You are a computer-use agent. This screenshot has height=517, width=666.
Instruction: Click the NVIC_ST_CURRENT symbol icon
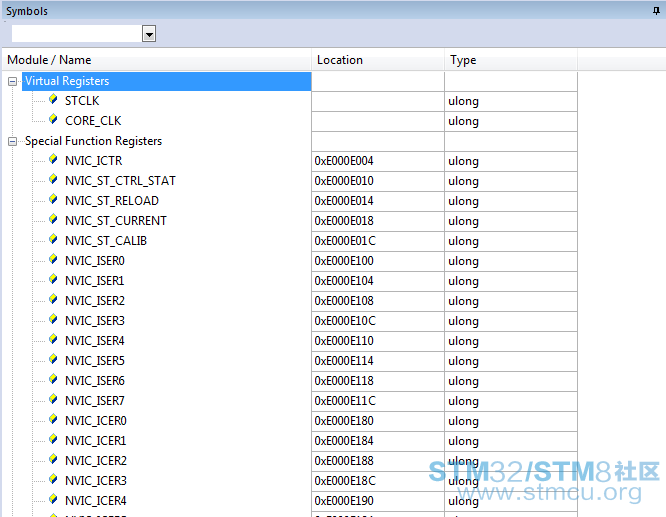[53, 219]
